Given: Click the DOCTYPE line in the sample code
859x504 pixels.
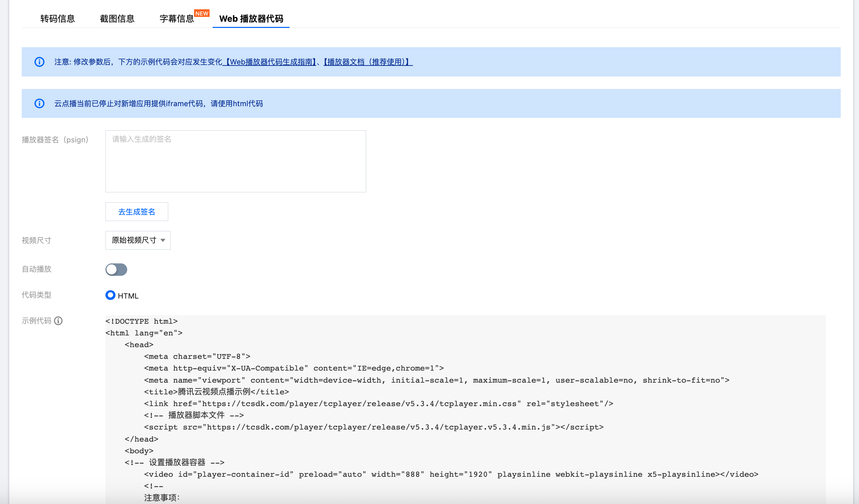Looking at the screenshot, I should point(141,321).
